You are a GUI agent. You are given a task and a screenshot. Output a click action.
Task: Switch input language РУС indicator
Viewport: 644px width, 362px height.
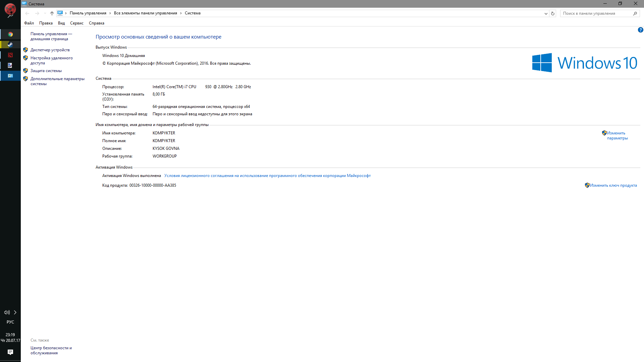coord(10,322)
